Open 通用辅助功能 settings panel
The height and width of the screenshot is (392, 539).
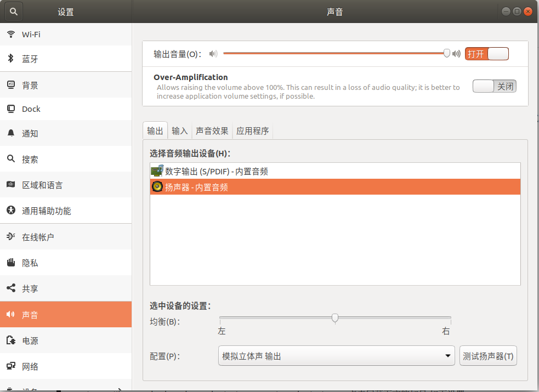point(66,211)
